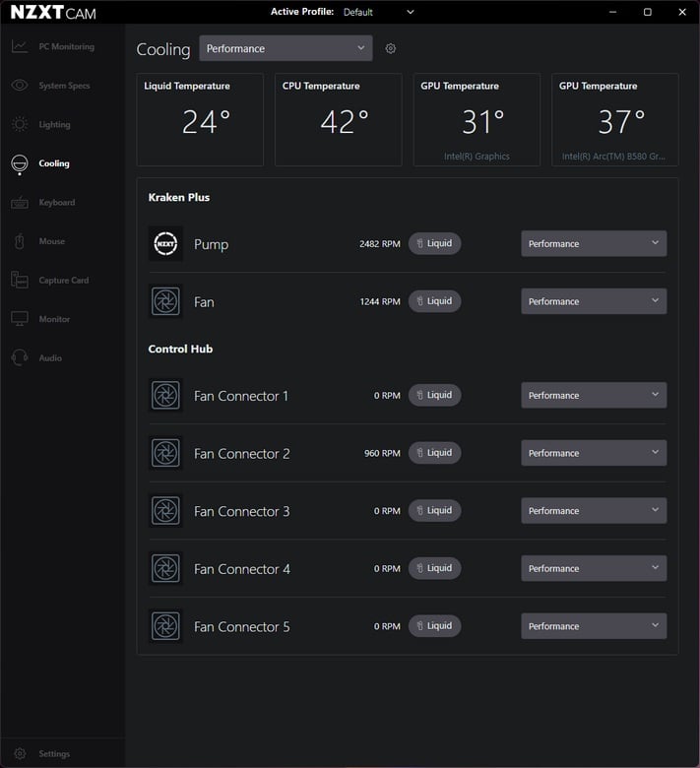Go to System Specs page
This screenshot has height=768, width=700.
click(x=63, y=86)
